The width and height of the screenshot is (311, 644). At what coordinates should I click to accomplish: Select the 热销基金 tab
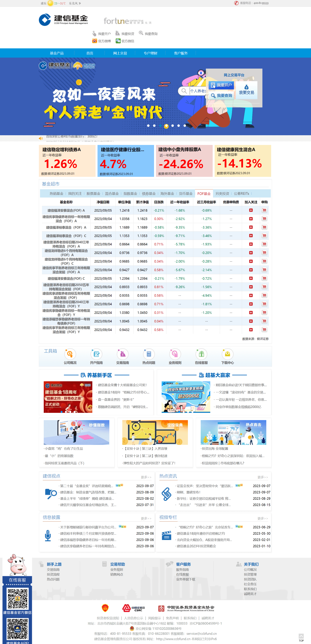[56, 193]
